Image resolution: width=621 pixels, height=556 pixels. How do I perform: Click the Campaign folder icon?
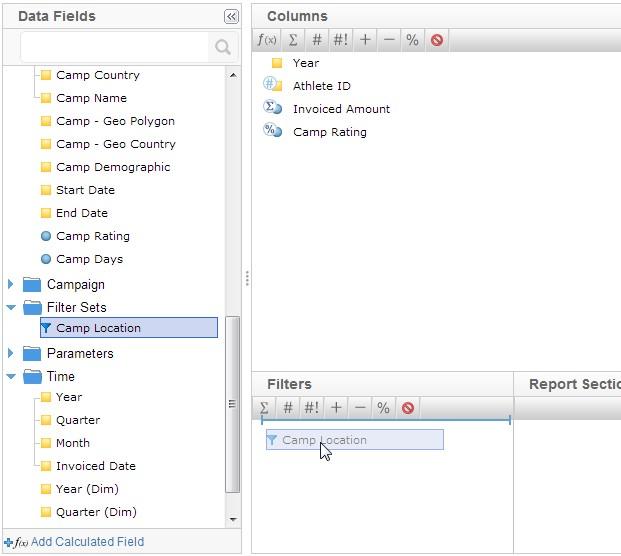click(x=32, y=284)
